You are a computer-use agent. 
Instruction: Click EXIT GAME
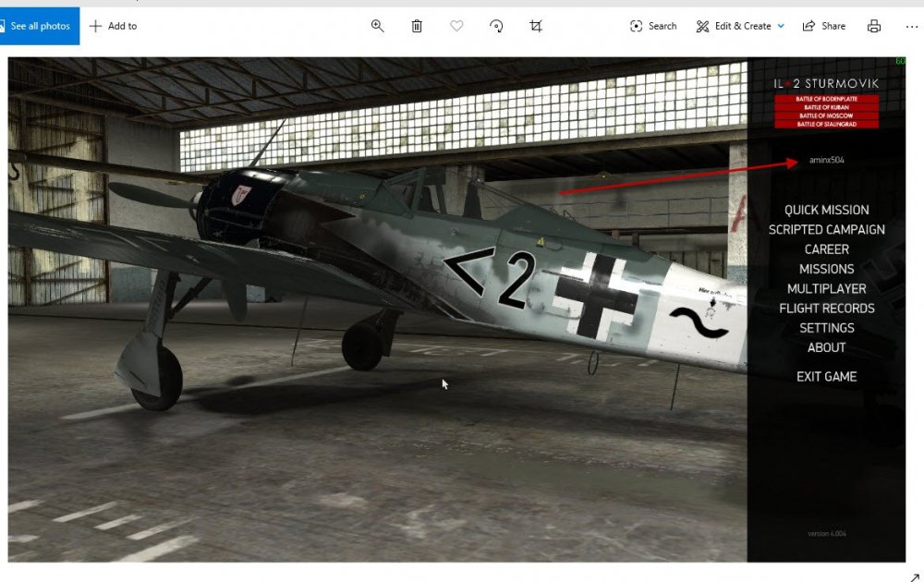(x=826, y=377)
